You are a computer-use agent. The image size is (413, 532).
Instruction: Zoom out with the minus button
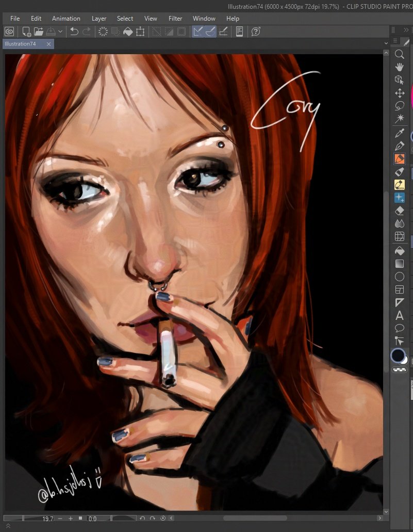click(60, 519)
